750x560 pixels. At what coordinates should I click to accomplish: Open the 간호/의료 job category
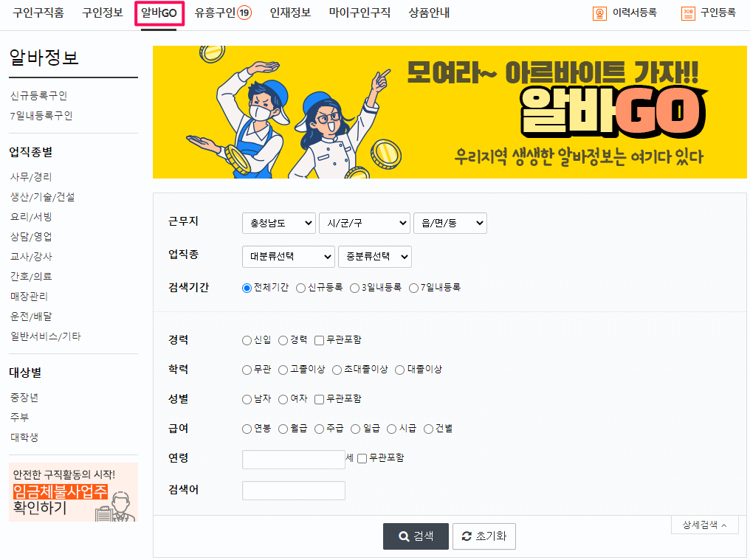31,277
